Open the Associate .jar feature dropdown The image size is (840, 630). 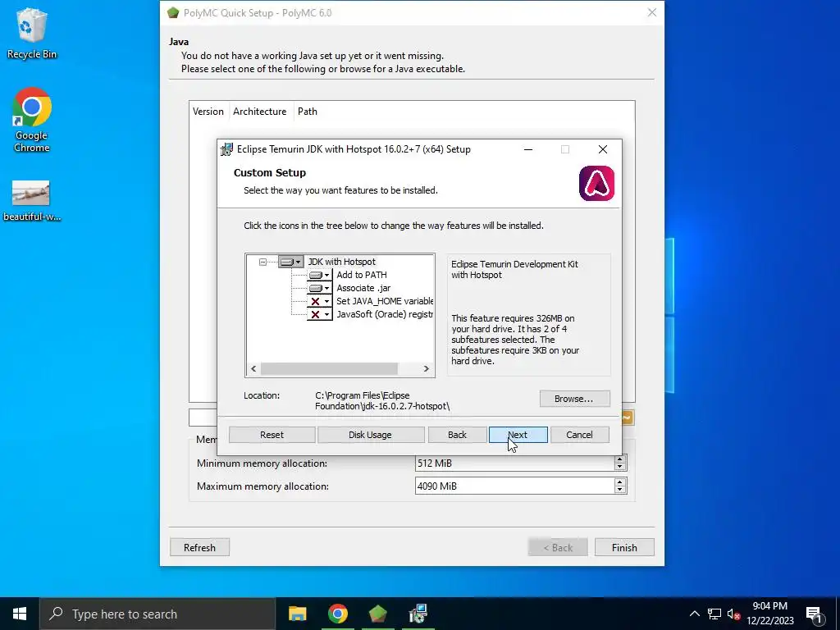319,288
